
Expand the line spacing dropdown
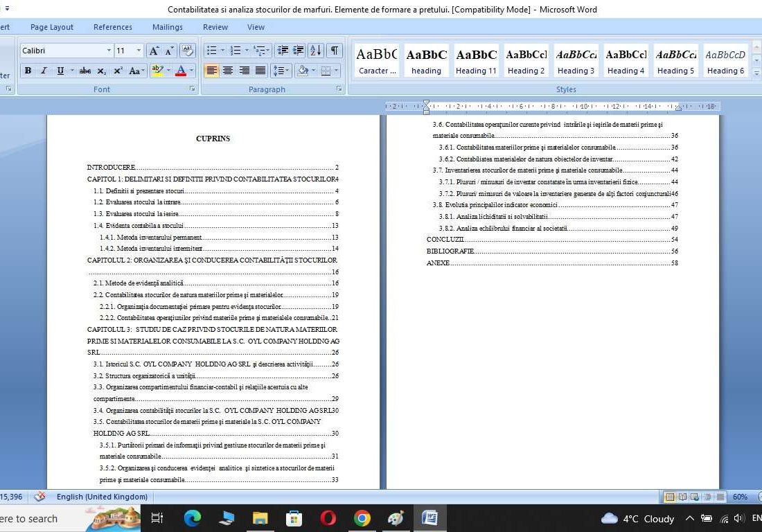[281, 71]
